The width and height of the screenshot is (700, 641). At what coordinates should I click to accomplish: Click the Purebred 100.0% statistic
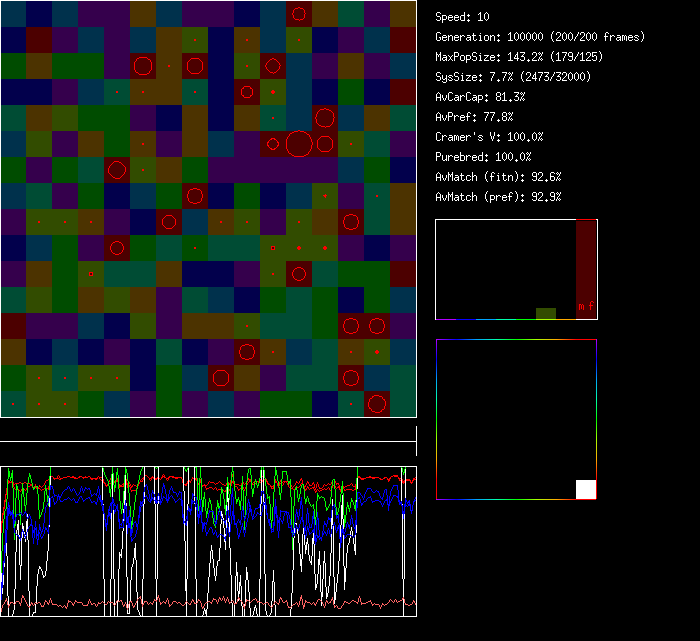[x=484, y=157]
